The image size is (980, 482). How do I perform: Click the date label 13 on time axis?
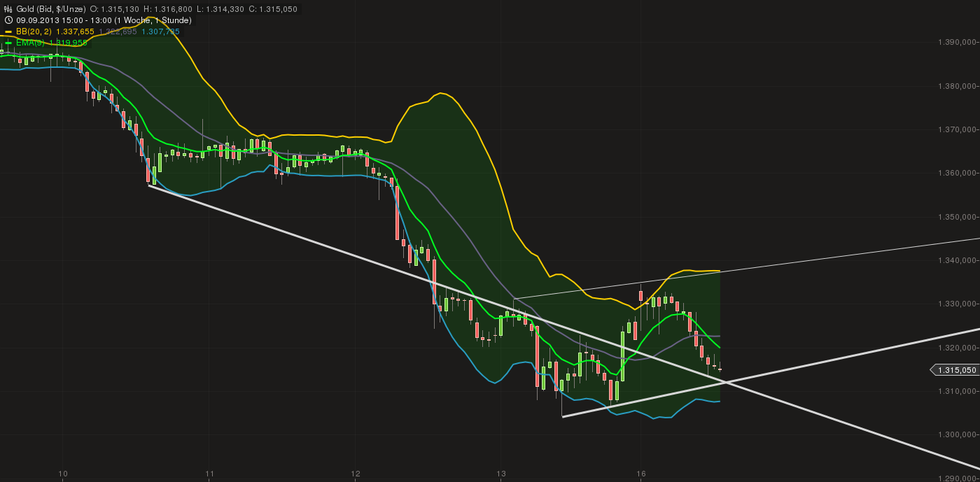coord(500,474)
